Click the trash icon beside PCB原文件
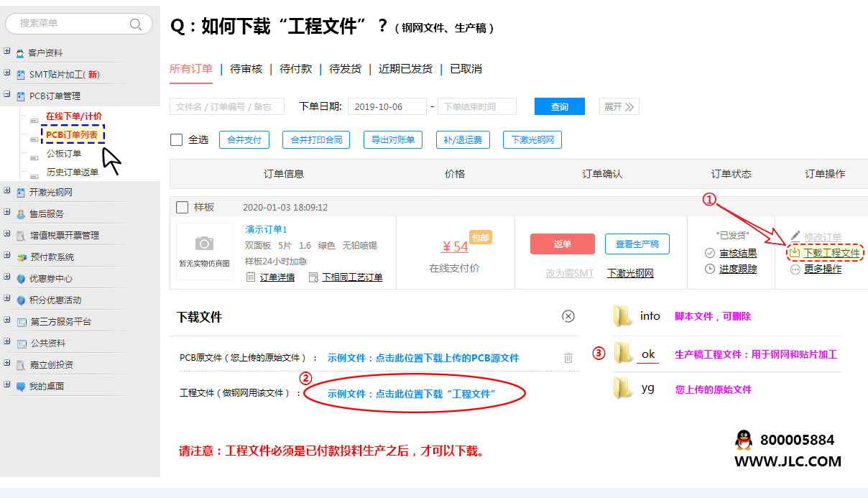The width and height of the screenshot is (868, 498). coord(568,357)
